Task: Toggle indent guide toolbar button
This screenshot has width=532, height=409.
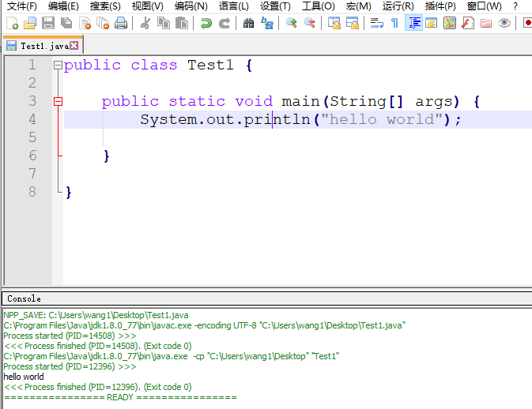Action: [413, 23]
